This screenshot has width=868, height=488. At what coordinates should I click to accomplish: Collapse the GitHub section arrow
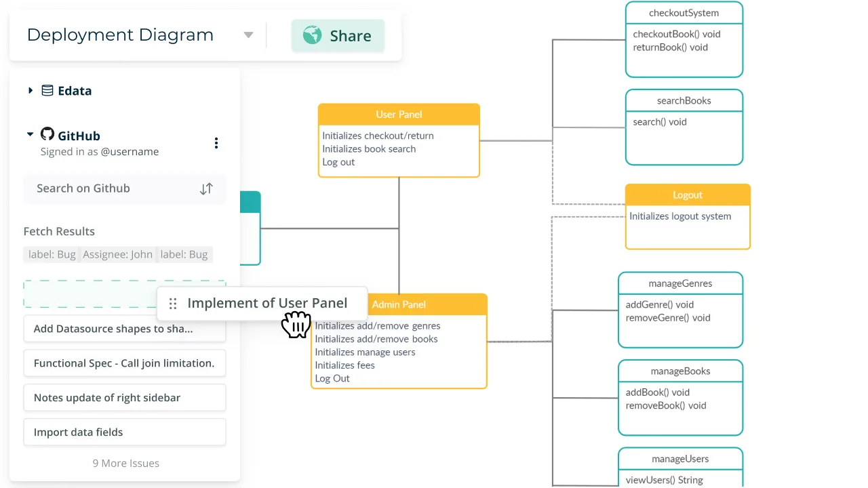[x=31, y=135]
